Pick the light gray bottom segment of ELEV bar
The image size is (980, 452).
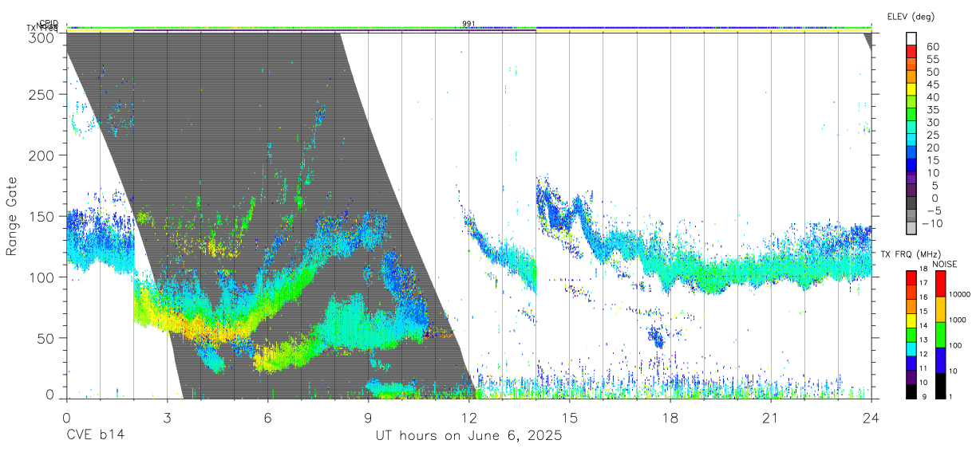click(911, 229)
